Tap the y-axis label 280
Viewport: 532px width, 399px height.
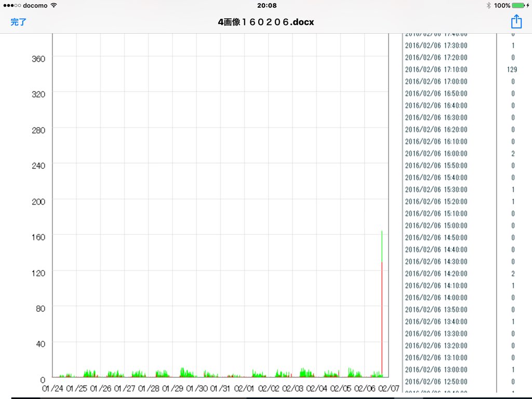(x=38, y=130)
